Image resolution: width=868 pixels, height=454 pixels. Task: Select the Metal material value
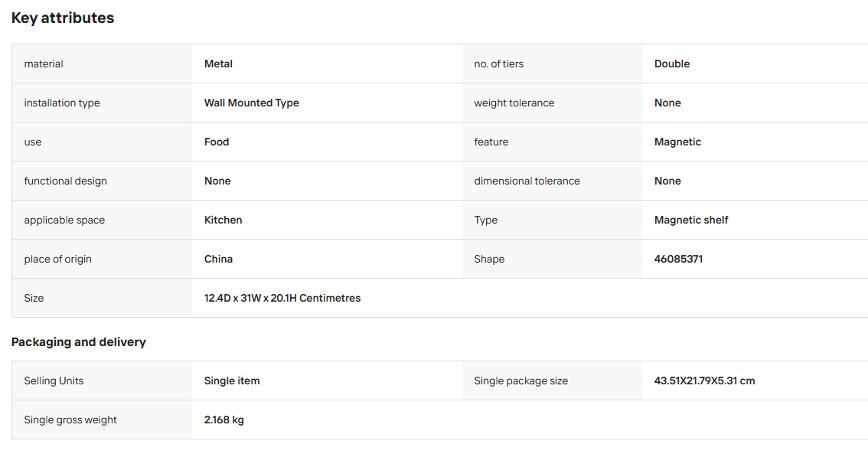click(x=218, y=64)
